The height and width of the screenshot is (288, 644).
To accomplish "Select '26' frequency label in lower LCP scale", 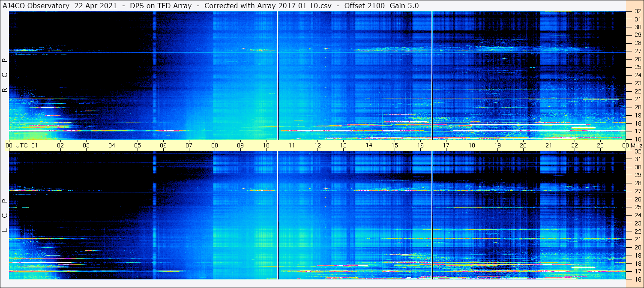I will (x=637, y=199).
